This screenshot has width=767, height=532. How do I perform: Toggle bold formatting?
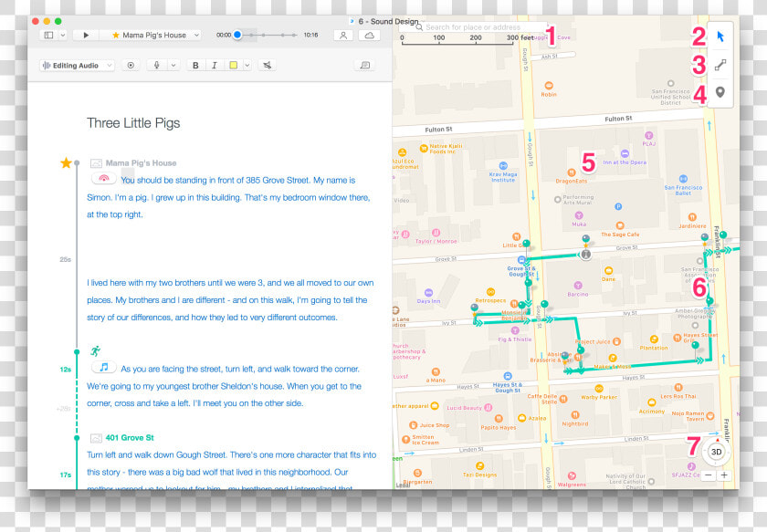[x=195, y=65]
